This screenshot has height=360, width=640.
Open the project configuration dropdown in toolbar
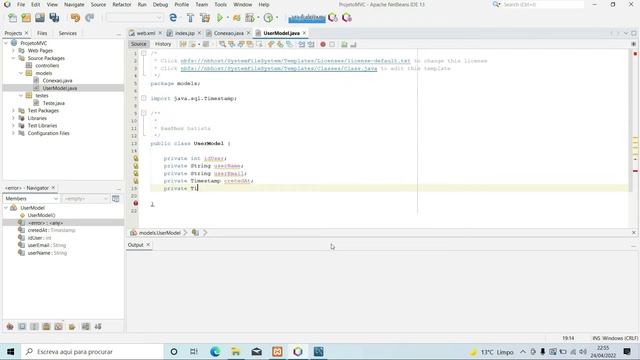(134, 18)
